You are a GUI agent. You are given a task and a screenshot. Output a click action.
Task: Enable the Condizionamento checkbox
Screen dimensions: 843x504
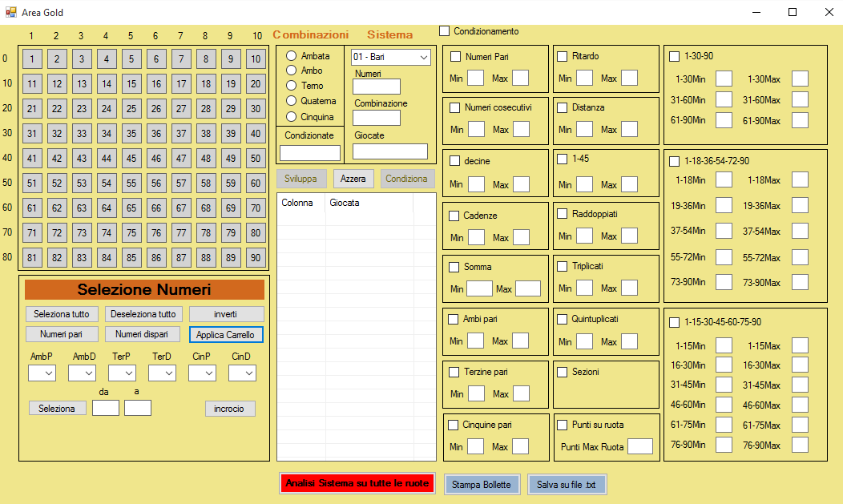[x=445, y=31]
